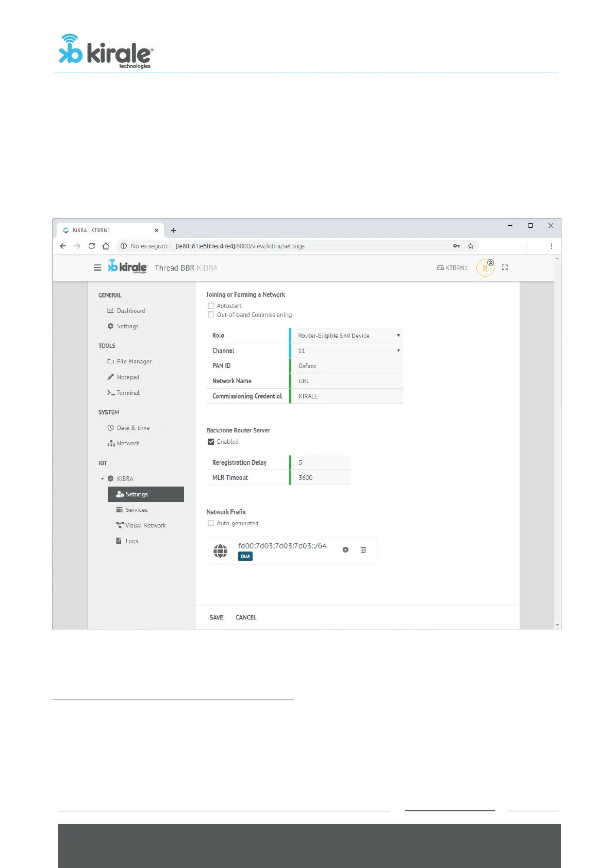The image size is (614, 868).
Task: Toggle fullscreen mode icon
Action: point(505,268)
